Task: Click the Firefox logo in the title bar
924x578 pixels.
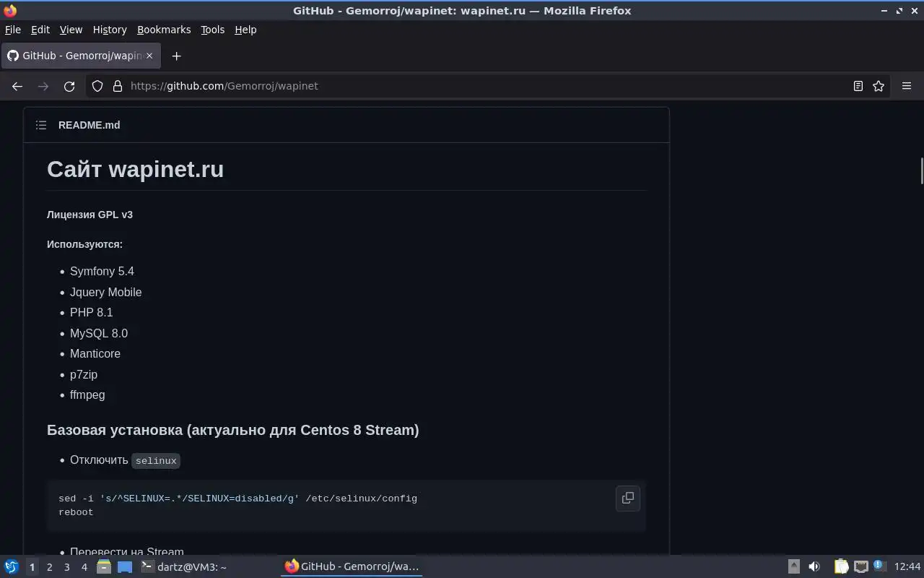Action: pyautogui.click(x=10, y=11)
